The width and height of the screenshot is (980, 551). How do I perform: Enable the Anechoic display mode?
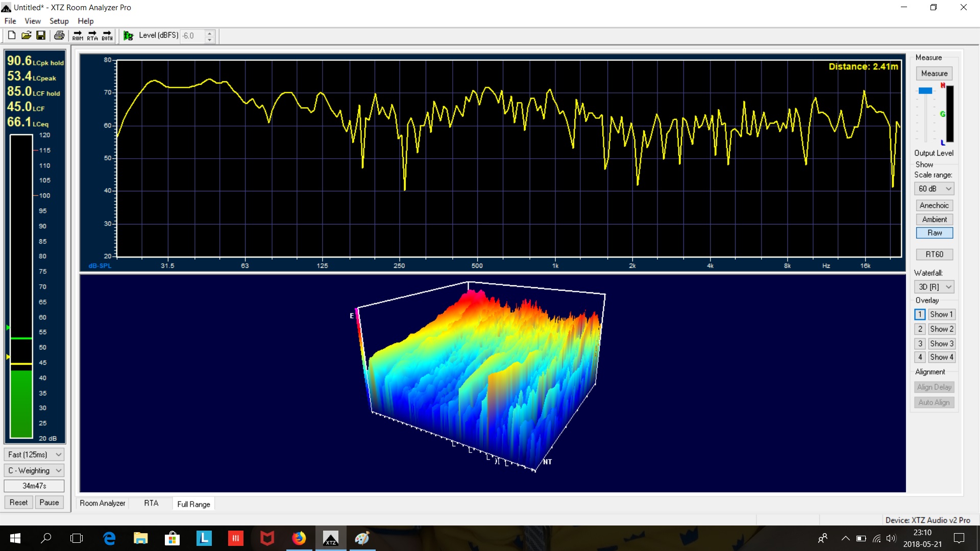[934, 205]
